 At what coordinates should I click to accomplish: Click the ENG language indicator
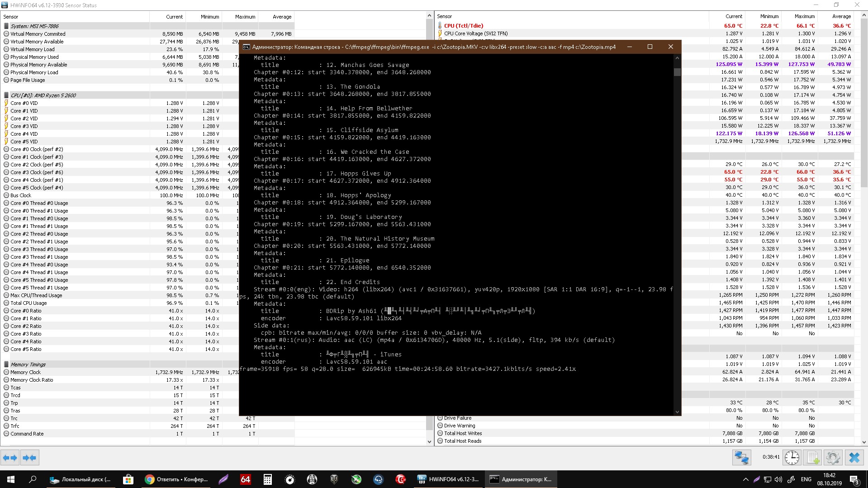[806, 479]
